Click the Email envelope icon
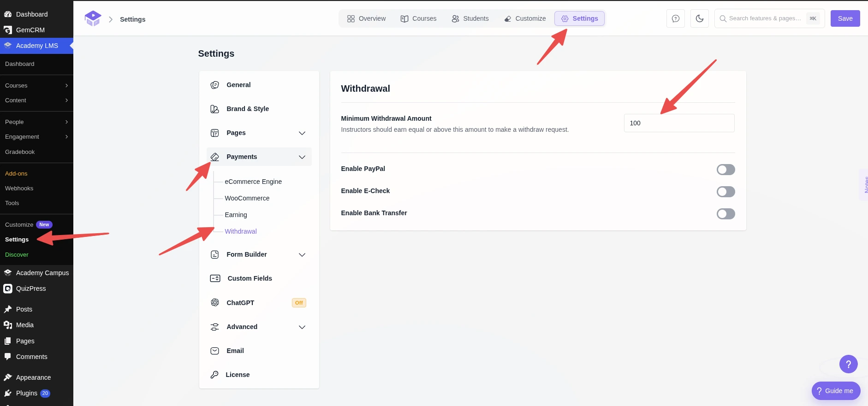 point(214,351)
